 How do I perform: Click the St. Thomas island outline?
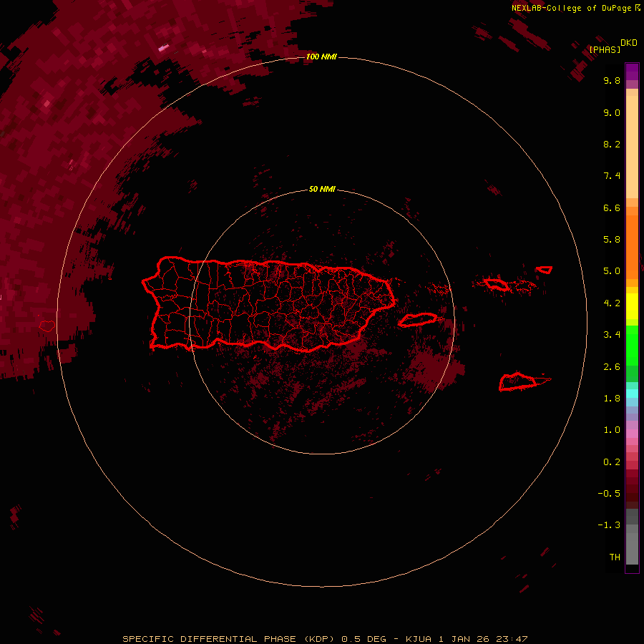[x=497, y=284]
